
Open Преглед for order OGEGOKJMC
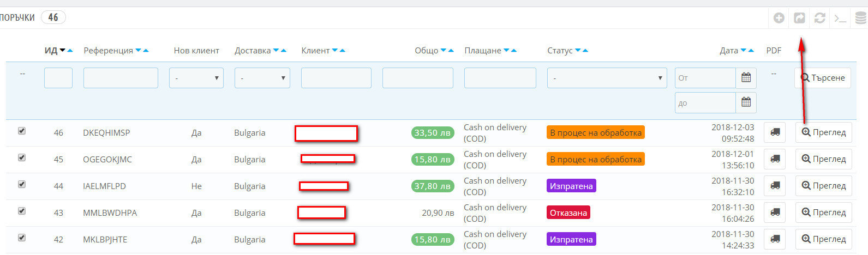(x=823, y=159)
